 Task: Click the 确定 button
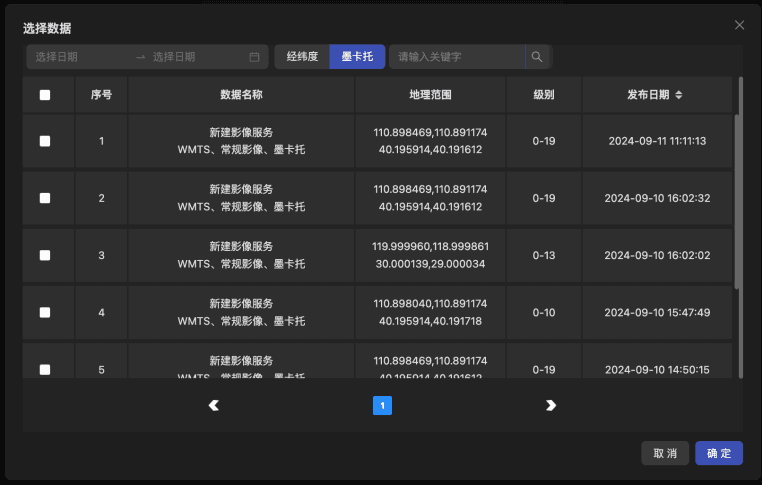[x=719, y=453]
